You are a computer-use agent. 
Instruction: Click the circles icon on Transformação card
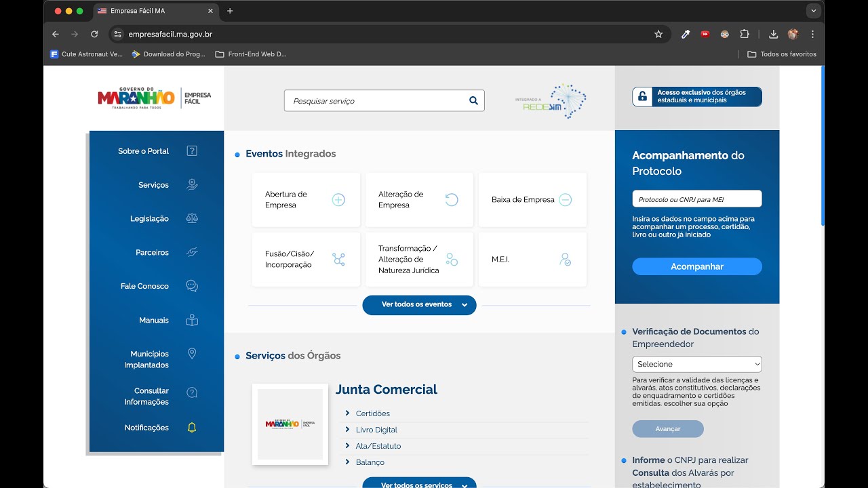click(x=452, y=260)
